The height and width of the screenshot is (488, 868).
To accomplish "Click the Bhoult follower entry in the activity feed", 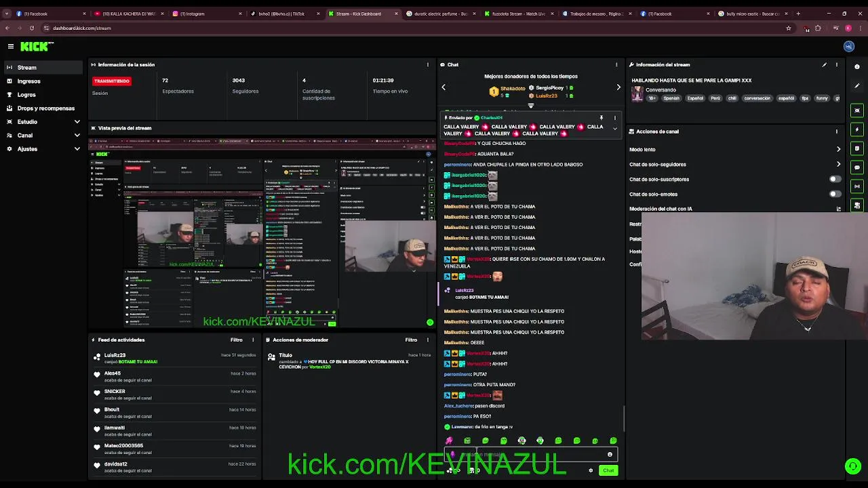I will coord(174,413).
